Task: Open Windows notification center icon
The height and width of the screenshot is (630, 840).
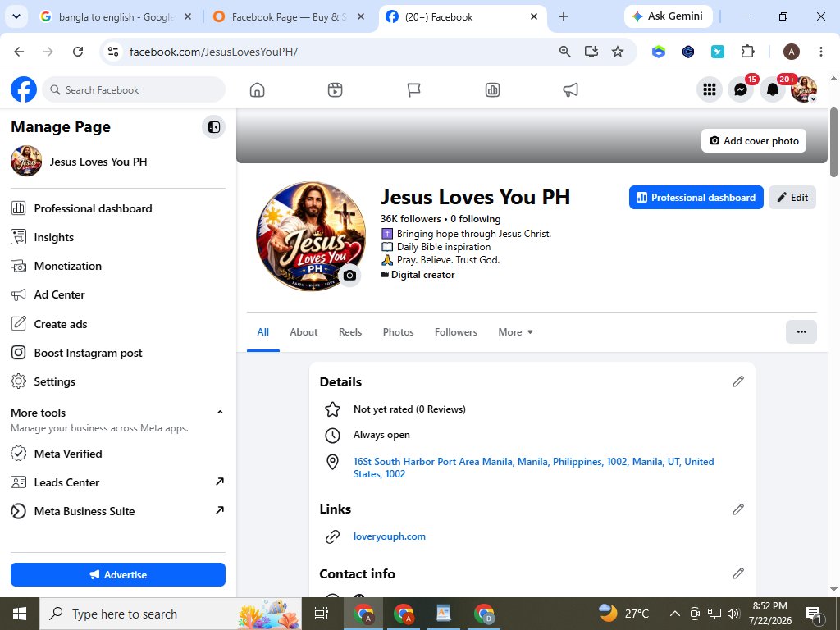Action: coord(814,614)
